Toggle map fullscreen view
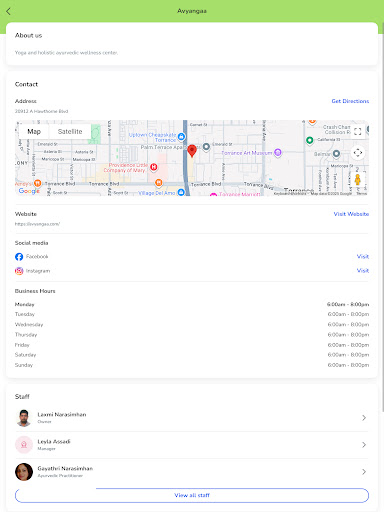 pos(358,131)
